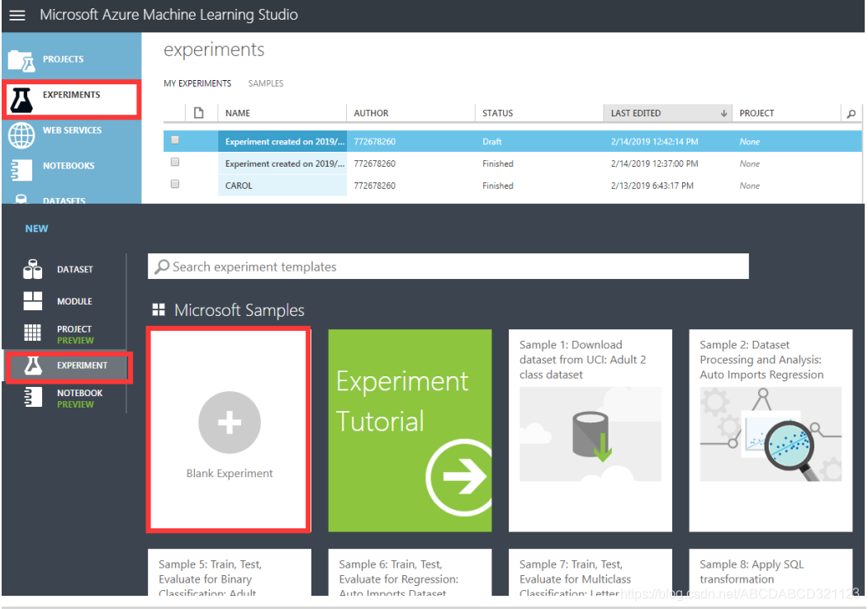Open the CAROL experiment
Viewport: 868px width, 609px height.
point(239,186)
